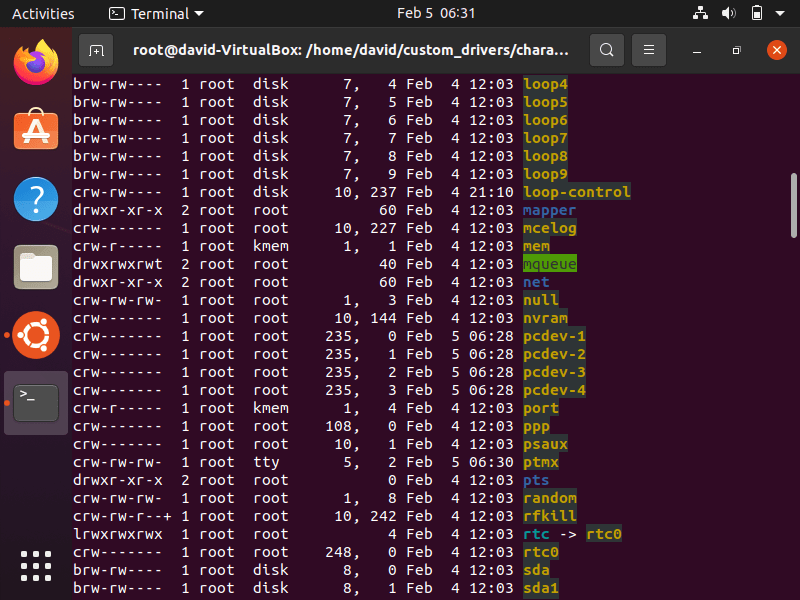Open the Files app from the dock
Viewport: 800px width, 600px height.
tap(36, 267)
